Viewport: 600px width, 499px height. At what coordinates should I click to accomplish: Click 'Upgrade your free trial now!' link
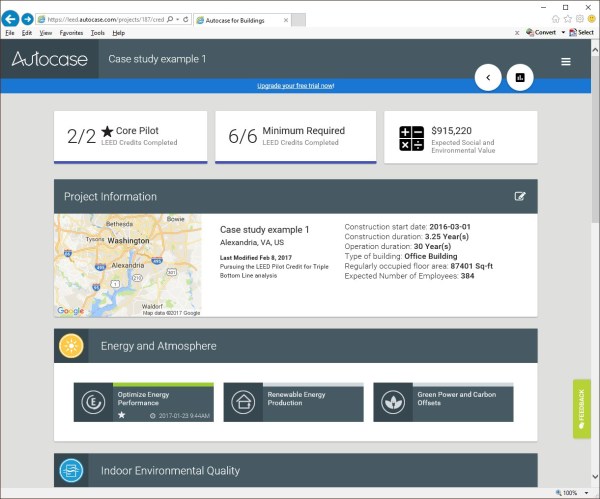point(297,86)
